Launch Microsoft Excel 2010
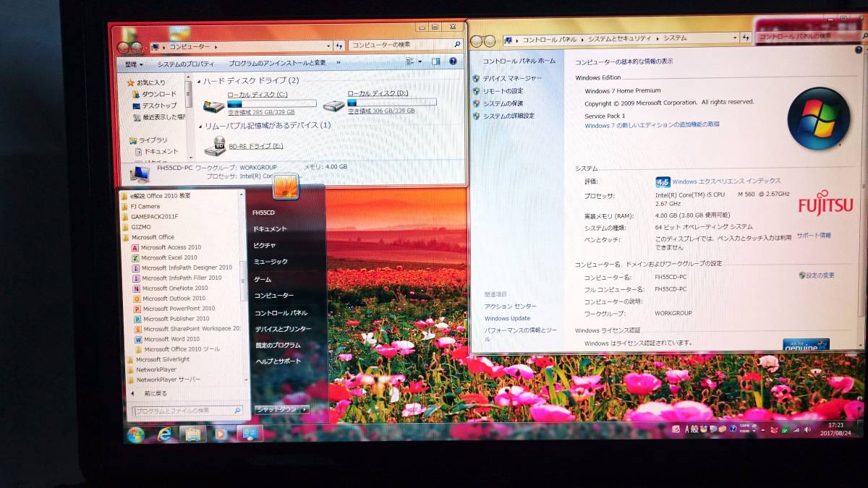The image size is (868, 488). [x=164, y=257]
